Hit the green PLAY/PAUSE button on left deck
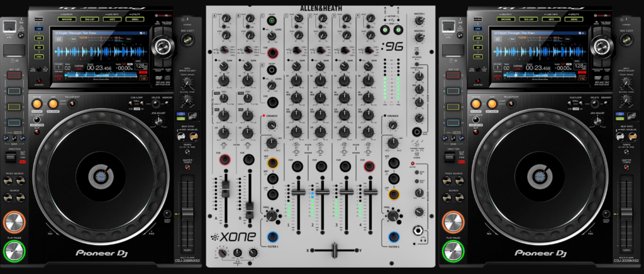This screenshot has height=274, width=644. click(14, 251)
